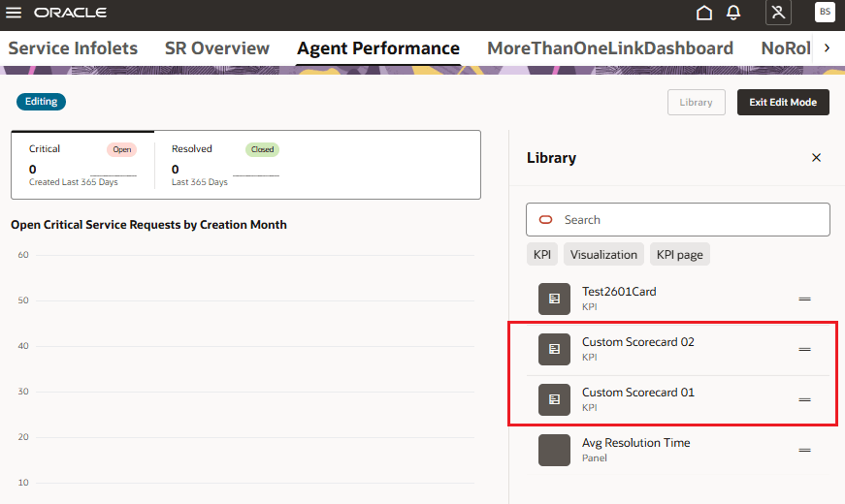Click the Library search field
The image size is (845, 504).
[x=678, y=220]
